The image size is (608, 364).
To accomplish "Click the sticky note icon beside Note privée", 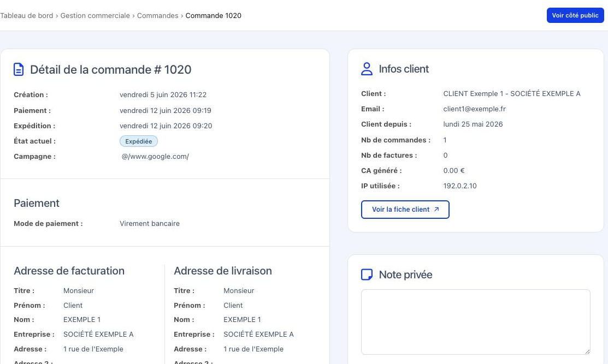I will coord(367,275).
